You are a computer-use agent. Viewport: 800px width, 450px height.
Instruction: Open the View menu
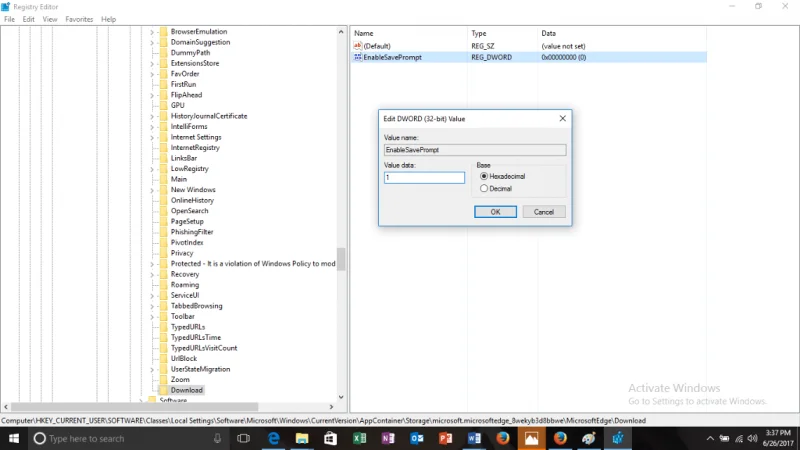pos(49,19)
